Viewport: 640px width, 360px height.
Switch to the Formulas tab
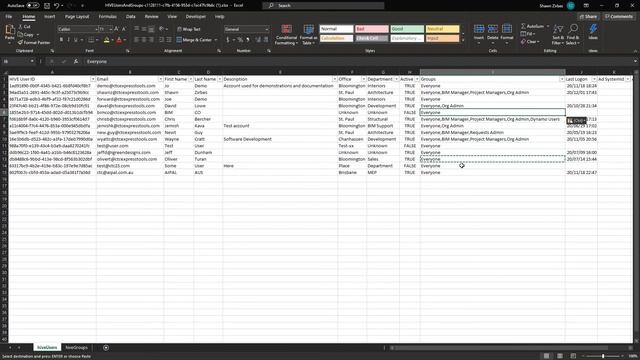(107, 17)
